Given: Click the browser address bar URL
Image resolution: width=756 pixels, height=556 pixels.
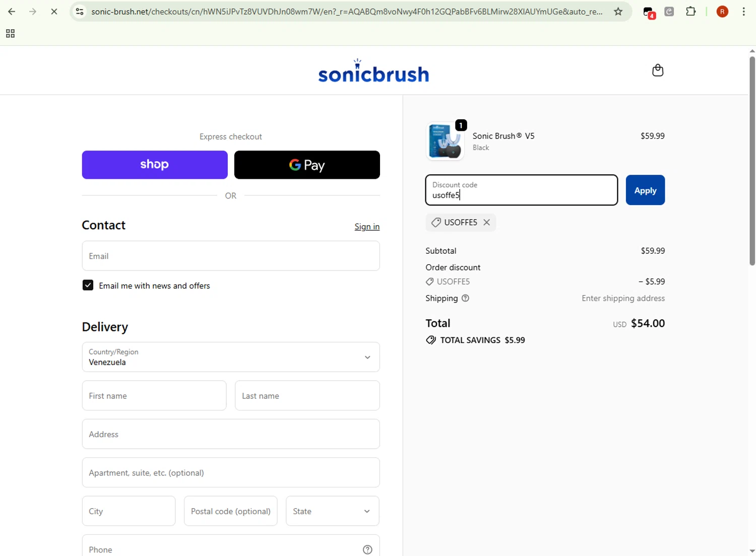Looking at the screenshot, I should click(x=347, y=12).
